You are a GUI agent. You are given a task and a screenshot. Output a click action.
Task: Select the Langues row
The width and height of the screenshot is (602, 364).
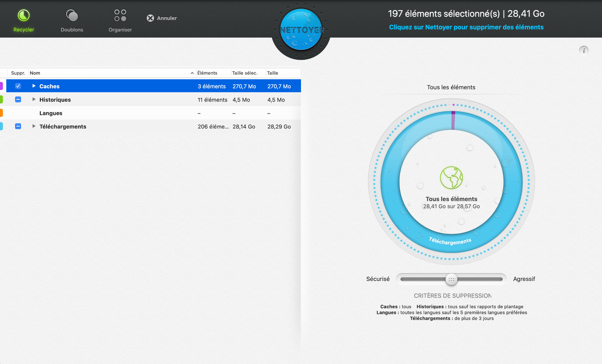tap(150, 113)
